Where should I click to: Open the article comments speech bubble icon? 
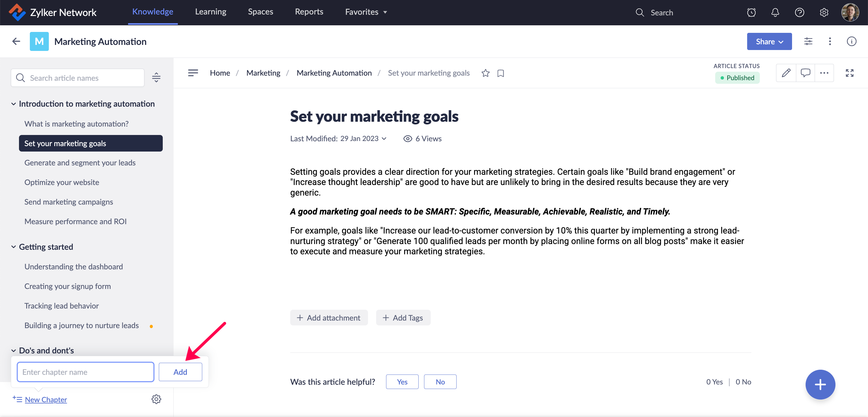point(805,73)
